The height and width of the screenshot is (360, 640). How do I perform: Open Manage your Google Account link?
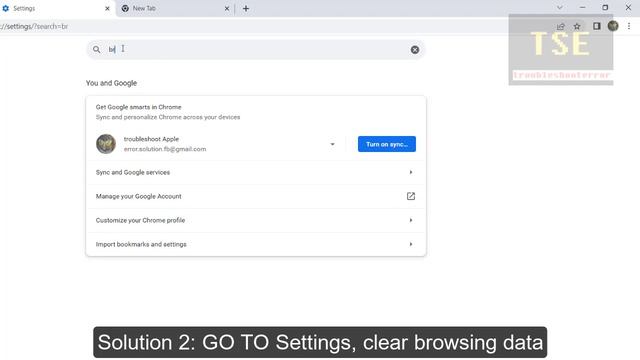pos(256,196)
